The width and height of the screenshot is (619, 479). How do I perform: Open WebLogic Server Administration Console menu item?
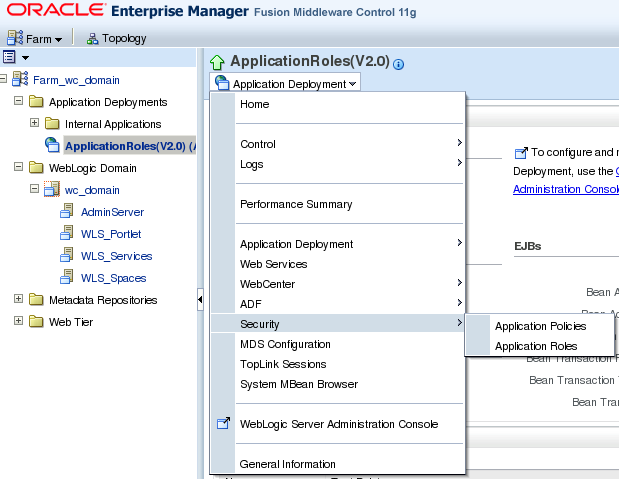[339, 424]
